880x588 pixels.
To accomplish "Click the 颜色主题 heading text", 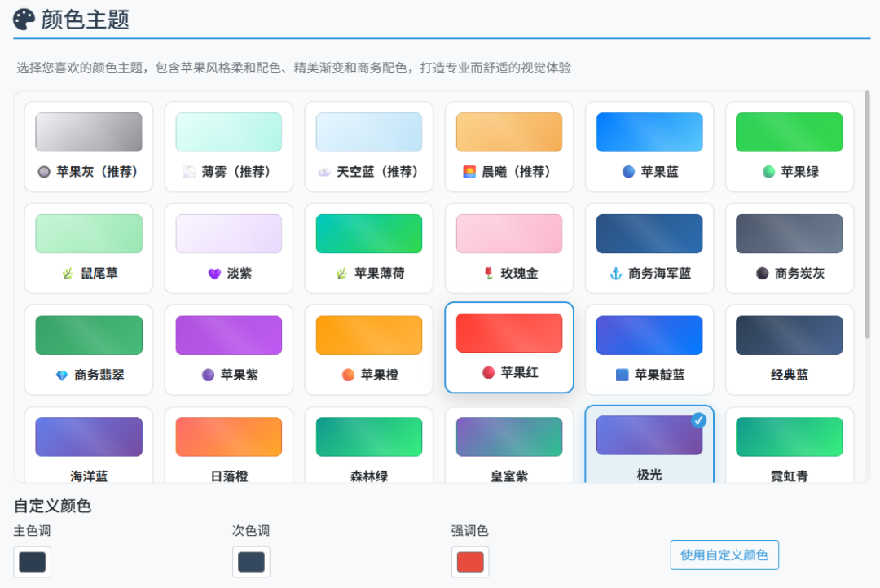I will [x=86, y=20].
